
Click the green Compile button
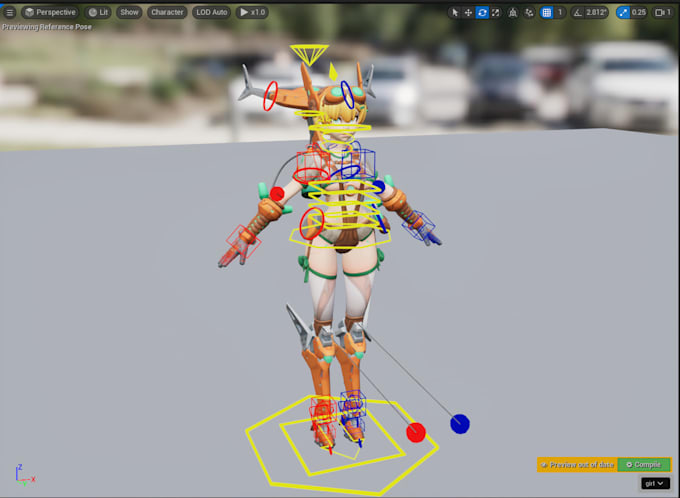644,465
